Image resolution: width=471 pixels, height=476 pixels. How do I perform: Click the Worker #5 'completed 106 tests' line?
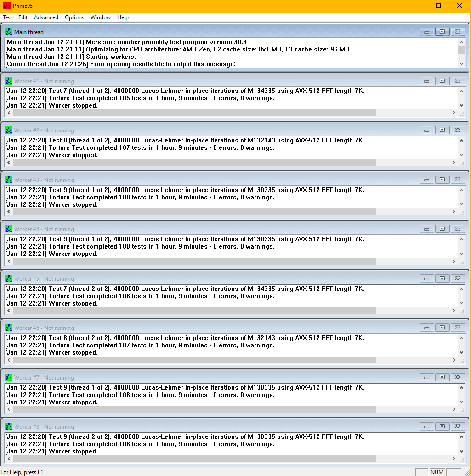click(140, 296)
